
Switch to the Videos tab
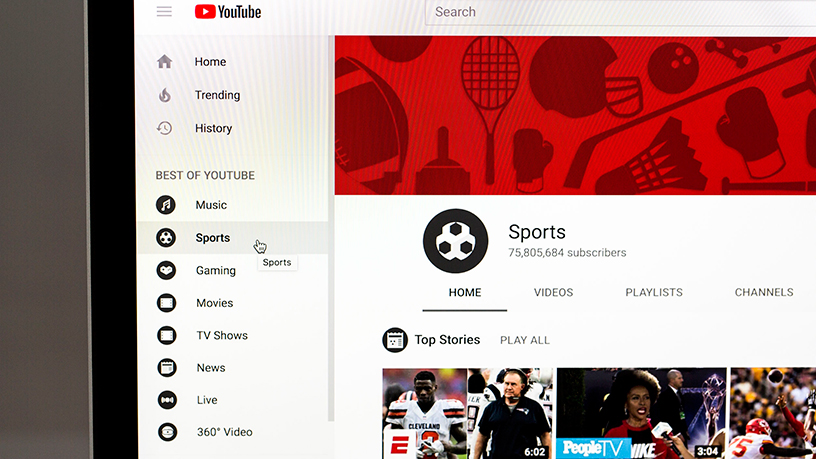click(x=553, y=293)
